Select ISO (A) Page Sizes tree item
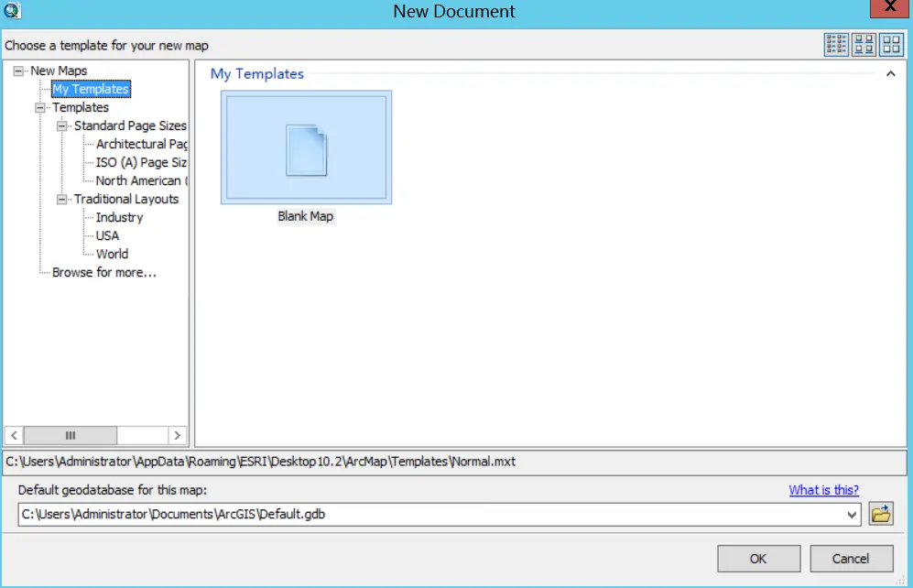913x588 pixels. [141, 162]
